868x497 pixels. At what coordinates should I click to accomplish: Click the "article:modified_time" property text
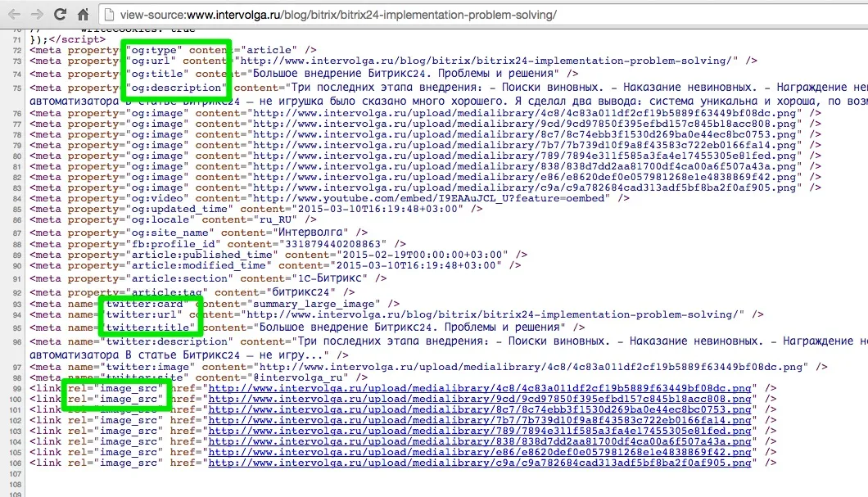point(199,265)
